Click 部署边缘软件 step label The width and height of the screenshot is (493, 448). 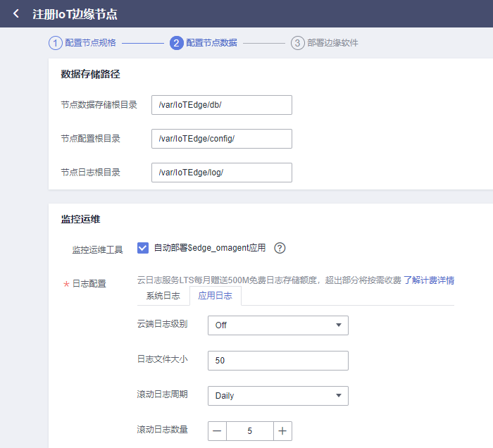click(x=332, y=43)
